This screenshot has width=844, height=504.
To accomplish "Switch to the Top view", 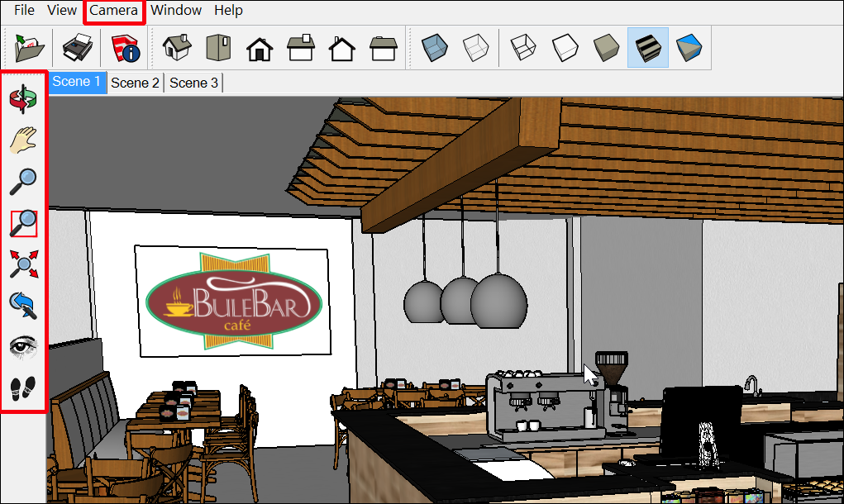I will coord(217,48).
